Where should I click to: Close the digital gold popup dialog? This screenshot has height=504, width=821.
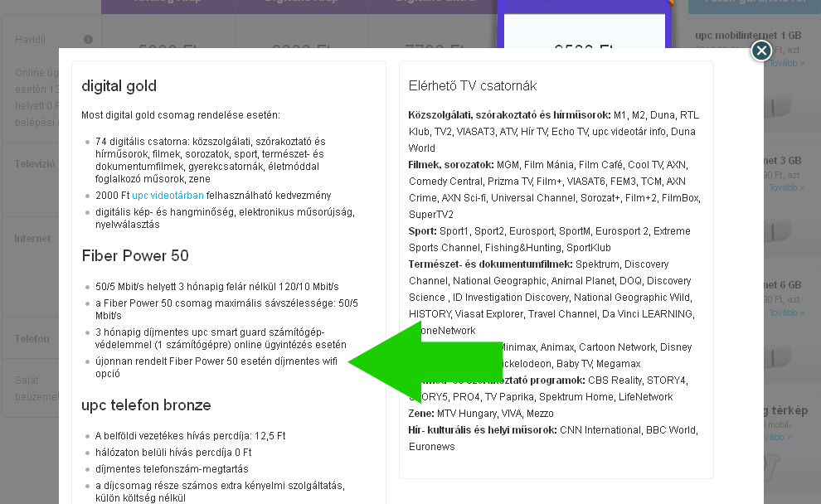761,51
